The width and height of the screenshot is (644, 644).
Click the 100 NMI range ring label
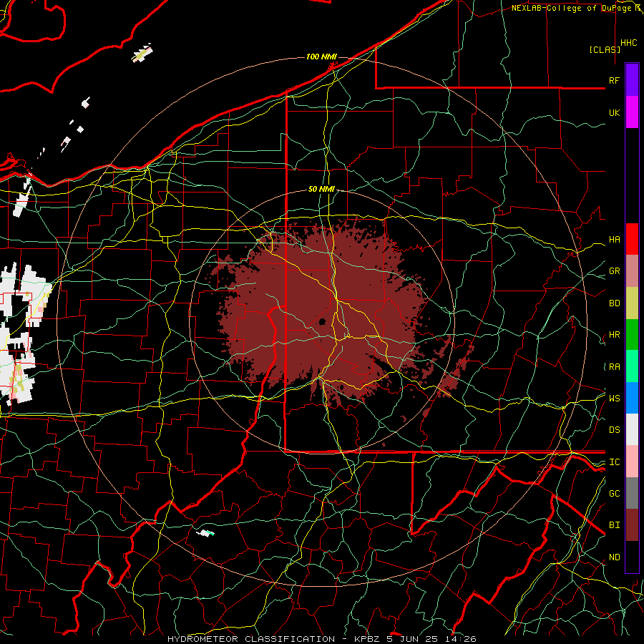click(x=321, y=57)
